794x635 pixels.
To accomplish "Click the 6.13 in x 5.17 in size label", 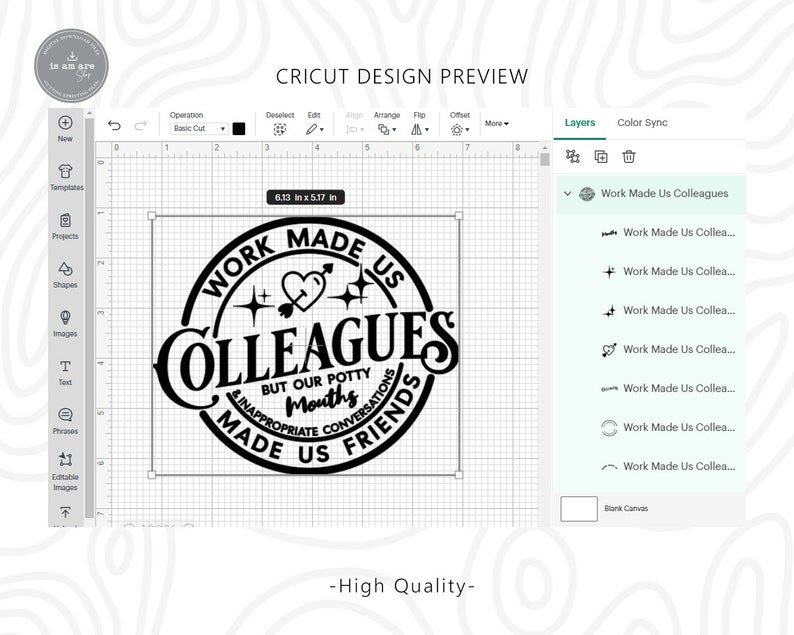I will coord(306,197).
